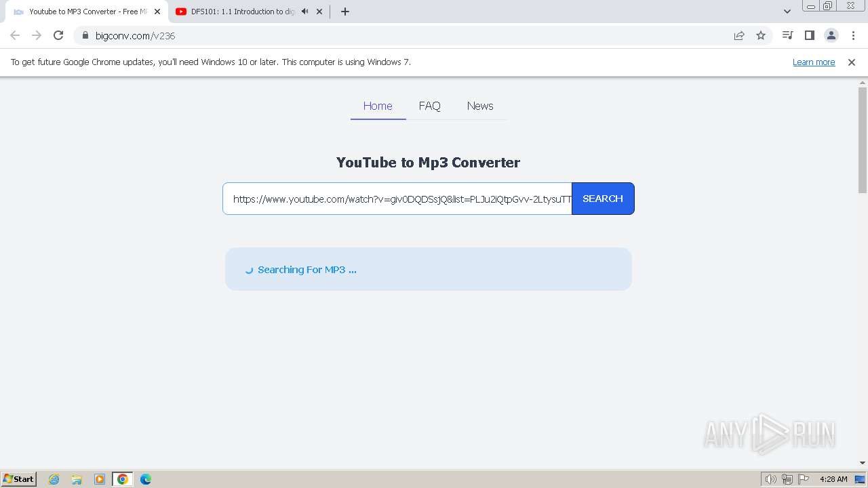The image size is (868, 488).
Task: Focus the YouTube URL input field
Action: (397, 199)
